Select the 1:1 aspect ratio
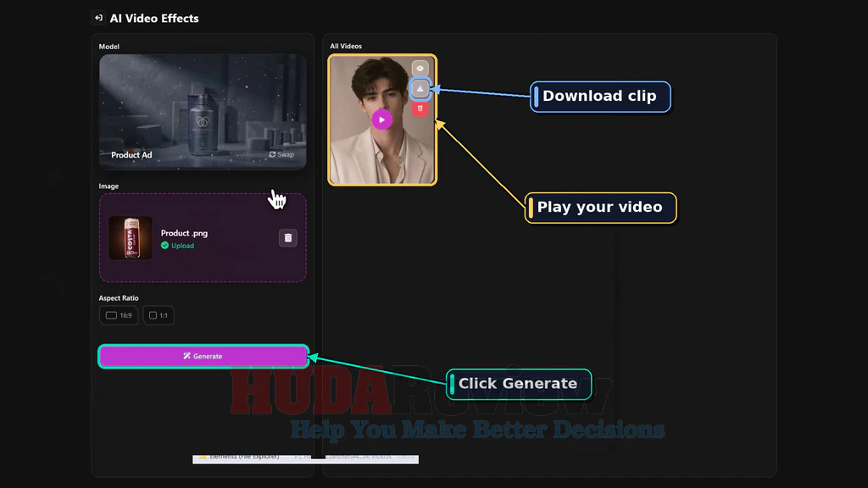Viewport: 868px width, 488px height. [159, 315]
